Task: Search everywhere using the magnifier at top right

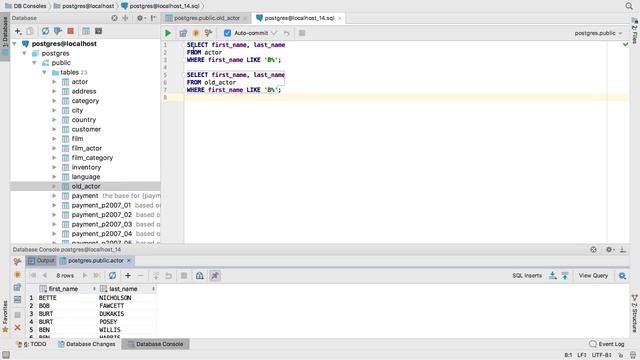Action: point(629,6)
